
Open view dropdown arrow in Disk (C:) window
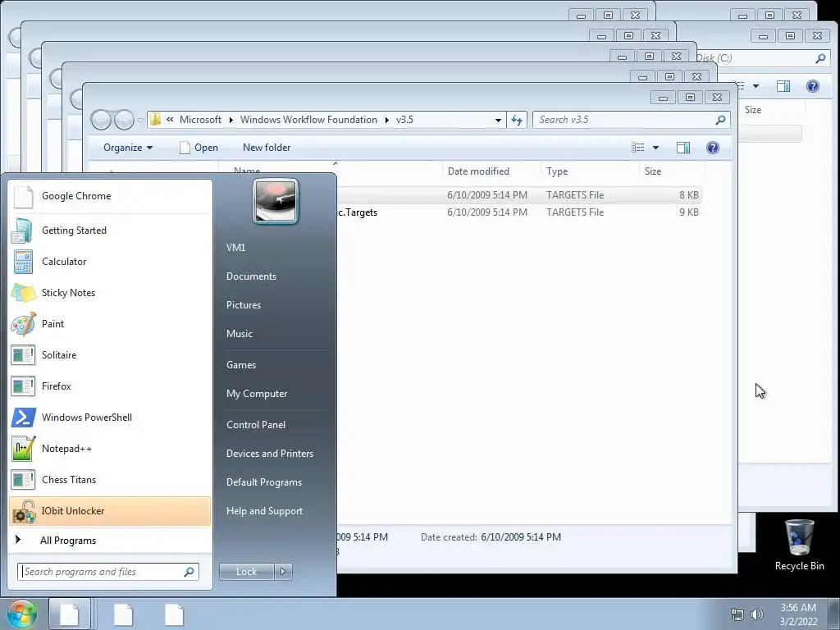(x=756, y=86)
